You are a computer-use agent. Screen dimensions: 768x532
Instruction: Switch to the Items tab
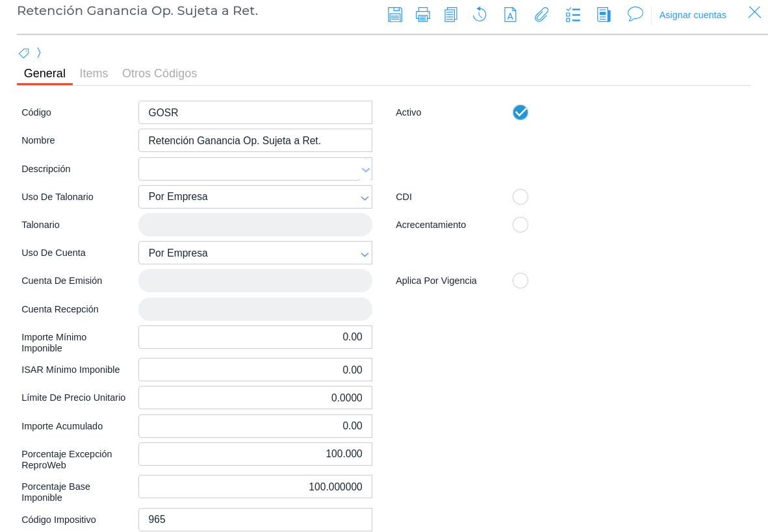click(x=94, y=73)
